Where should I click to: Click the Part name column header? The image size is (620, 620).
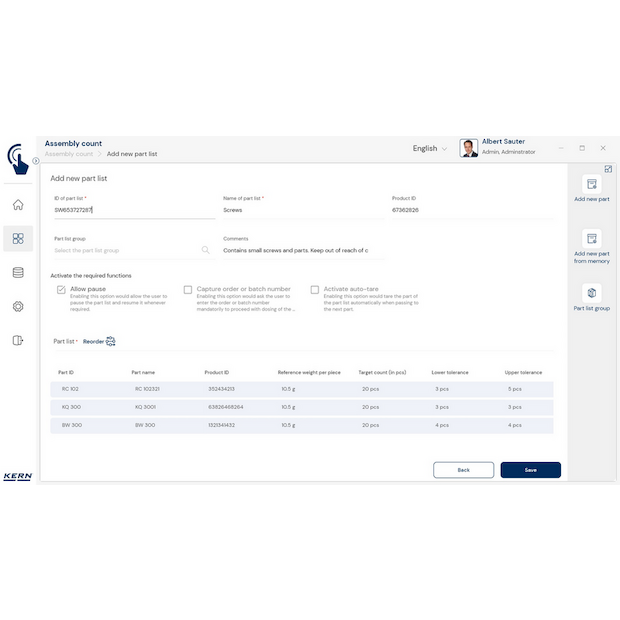143,372
